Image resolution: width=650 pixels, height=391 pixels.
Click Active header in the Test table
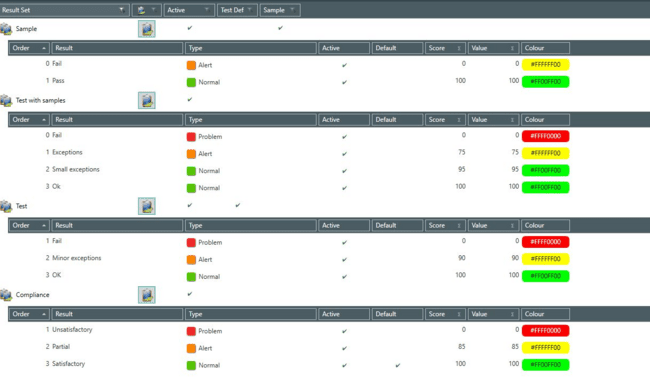pos(344,226)
